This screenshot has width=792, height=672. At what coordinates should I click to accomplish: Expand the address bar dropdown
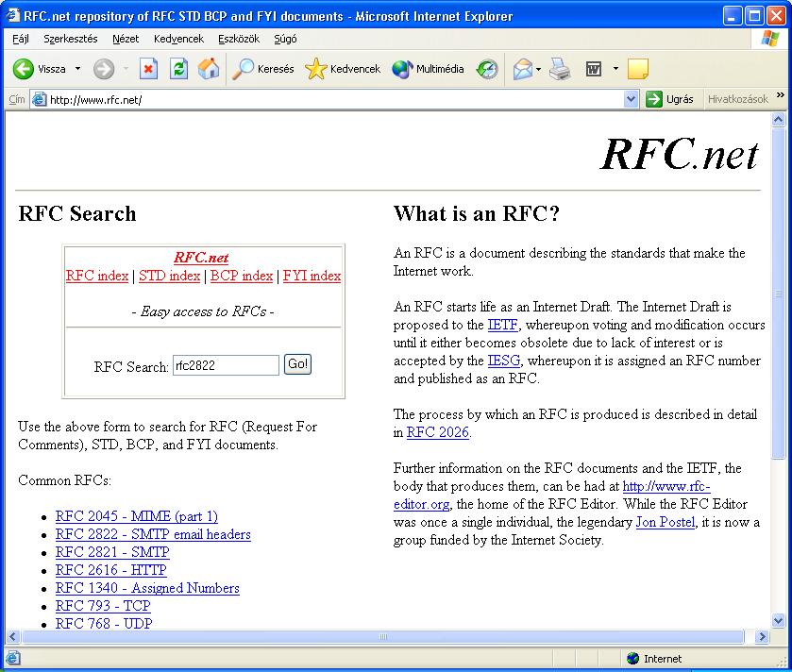point(631,99)
